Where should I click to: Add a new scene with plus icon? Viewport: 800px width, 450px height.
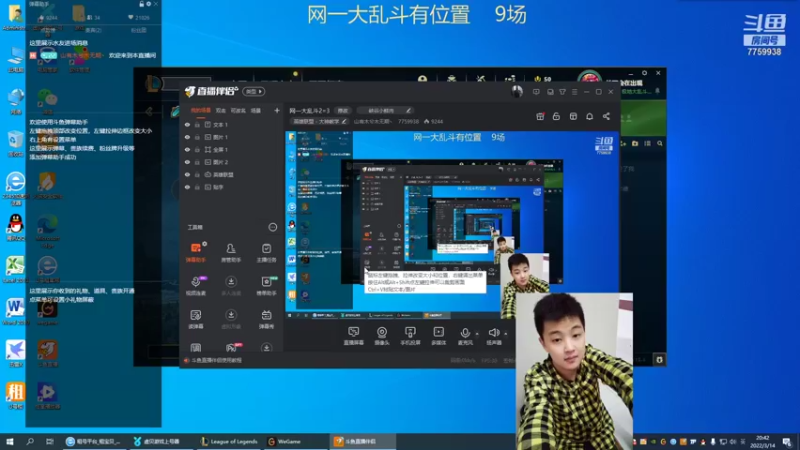[x=277, y=110]
